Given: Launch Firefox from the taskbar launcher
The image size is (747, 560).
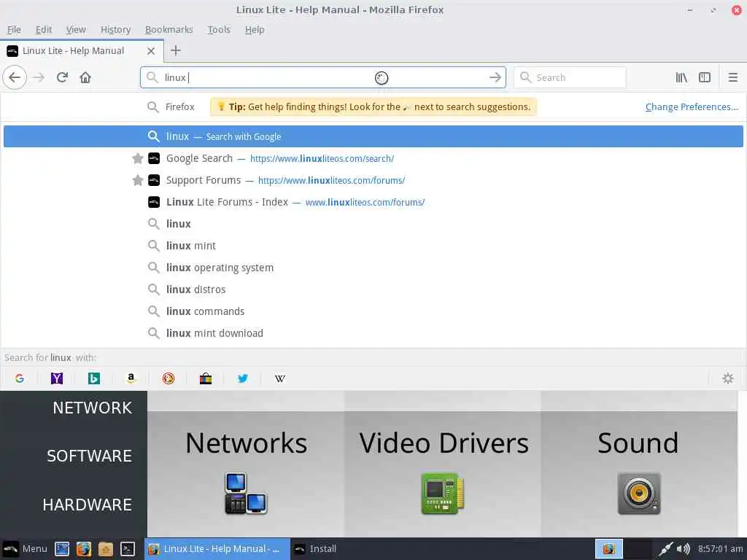Looking at the screenshot, I should (x=84, y=549).
